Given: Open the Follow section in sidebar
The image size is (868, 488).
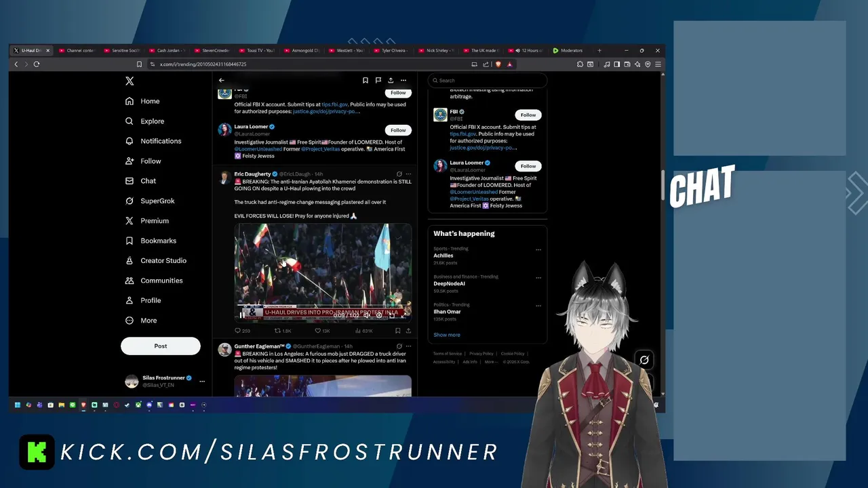Looking at the screenshot, I should pyautogui.click(x=143, y=161).
